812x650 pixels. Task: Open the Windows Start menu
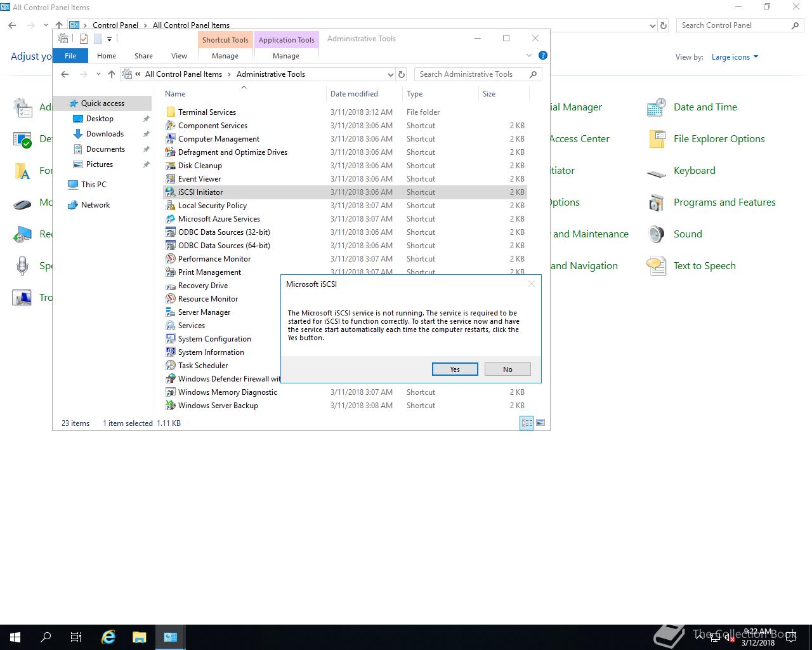click(15, 637)
